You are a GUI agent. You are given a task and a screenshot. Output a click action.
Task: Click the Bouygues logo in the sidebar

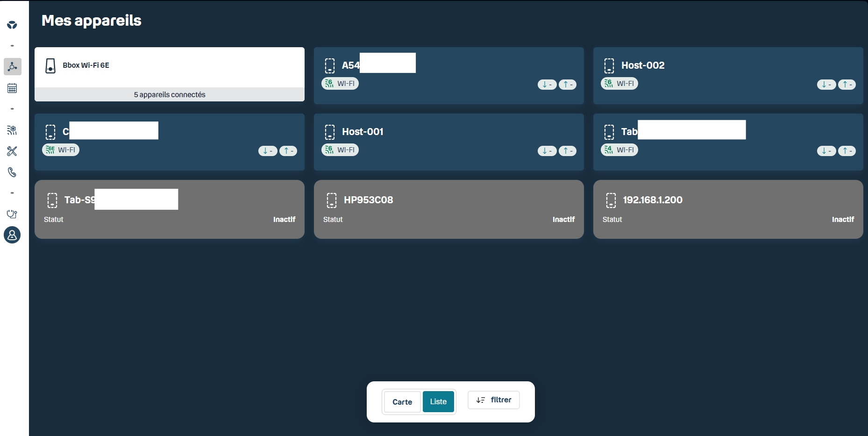pos(12,25)
